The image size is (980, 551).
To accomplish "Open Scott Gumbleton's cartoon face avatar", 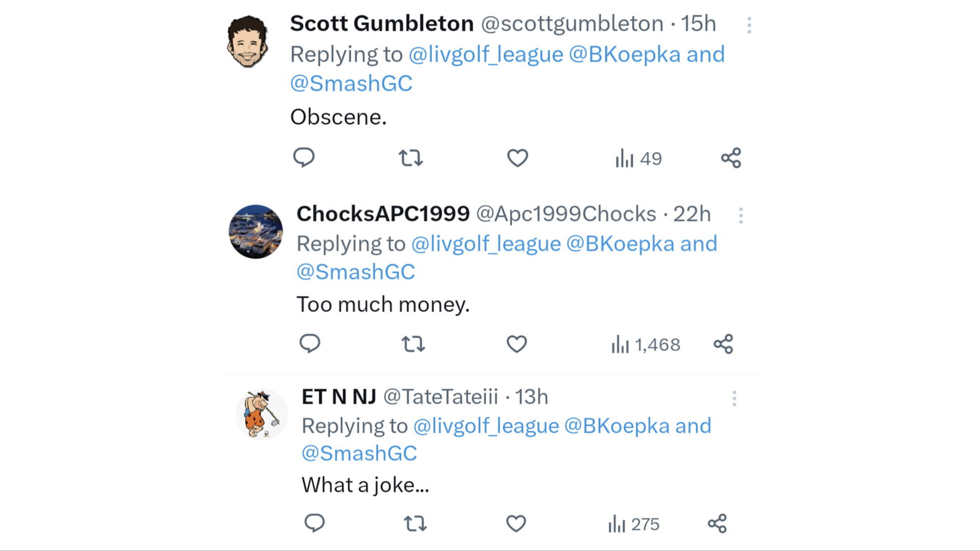I will click(248, 42).
